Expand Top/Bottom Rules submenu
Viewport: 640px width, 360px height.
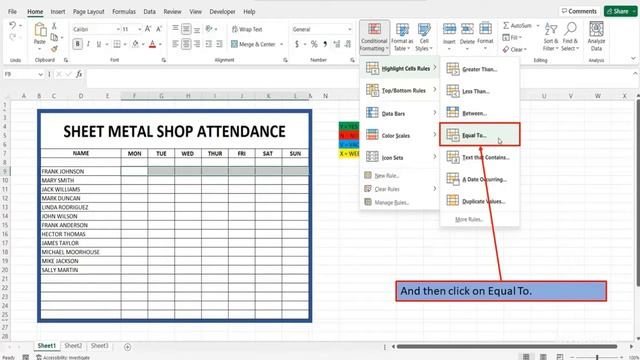(x=400, y=90)
